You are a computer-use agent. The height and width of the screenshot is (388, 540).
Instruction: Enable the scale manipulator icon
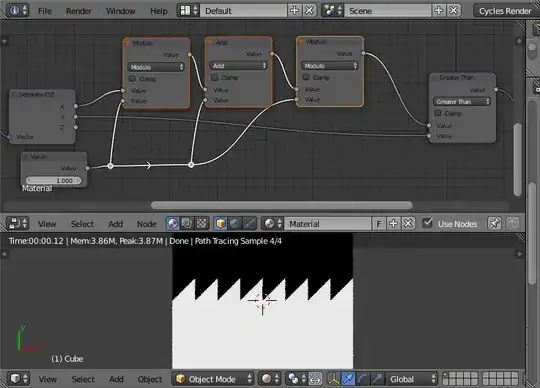(x=377, y=379)
